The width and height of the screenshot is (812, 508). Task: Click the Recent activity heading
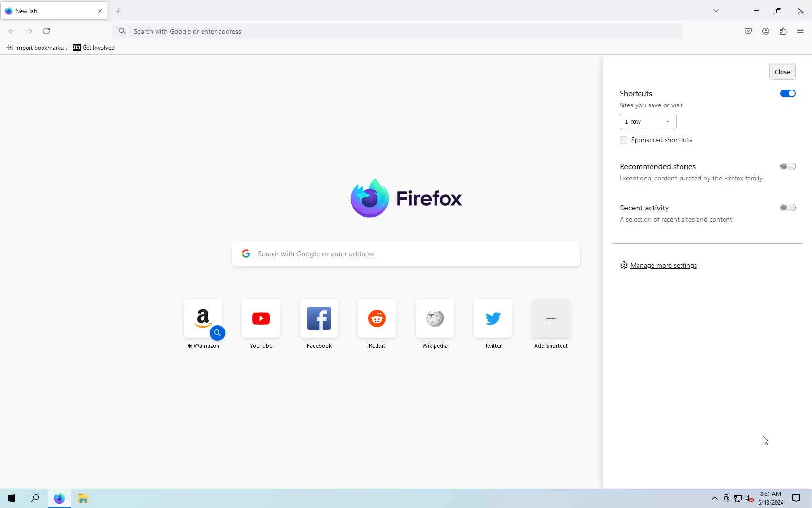click(x=644, y=208)
